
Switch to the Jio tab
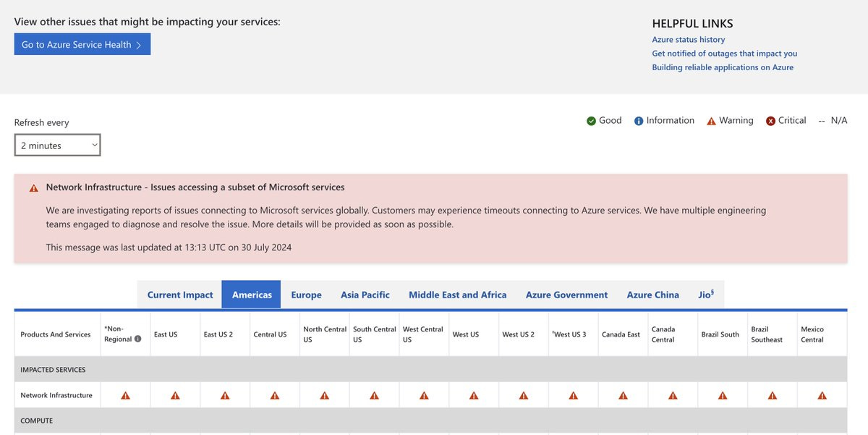click(706, 295)
